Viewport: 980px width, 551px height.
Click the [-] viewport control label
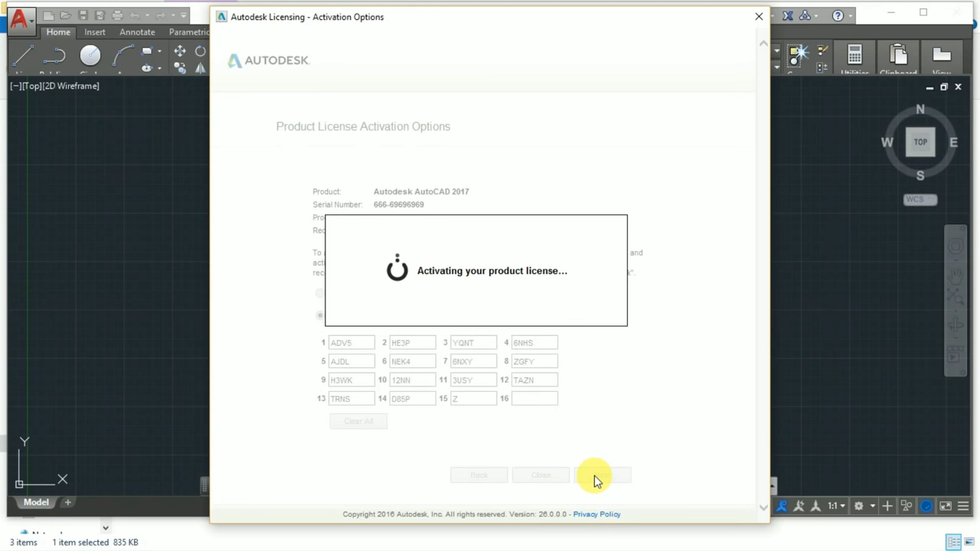tap(15, 86)
